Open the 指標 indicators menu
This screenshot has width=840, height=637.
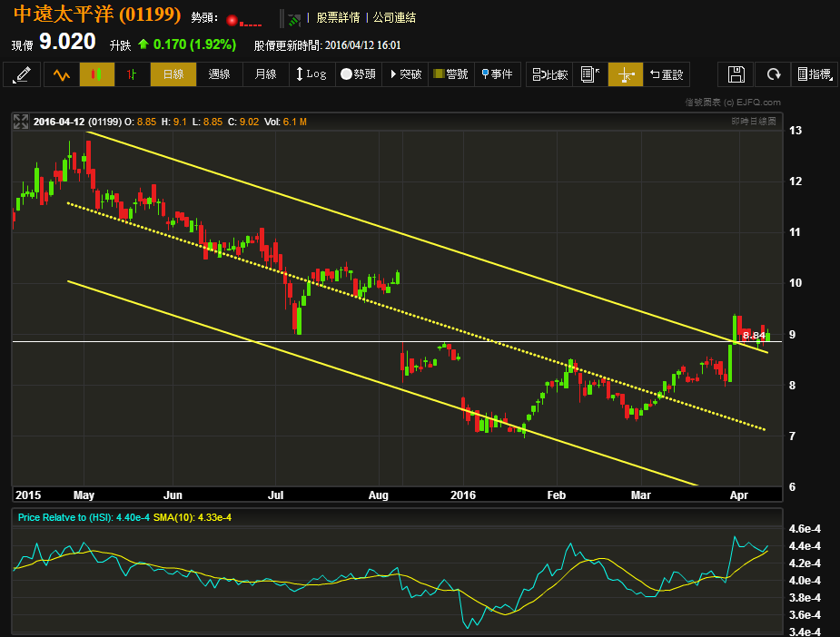coord(815,74)
